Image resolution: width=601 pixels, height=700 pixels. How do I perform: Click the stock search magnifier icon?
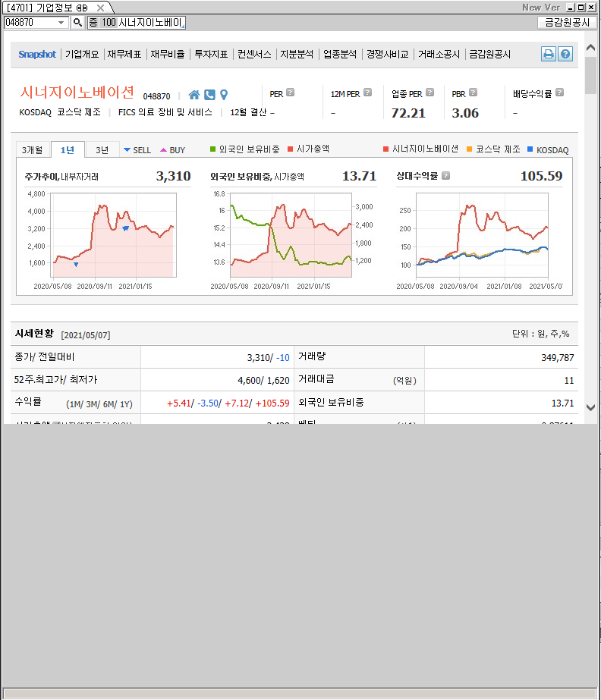(77, 23)
